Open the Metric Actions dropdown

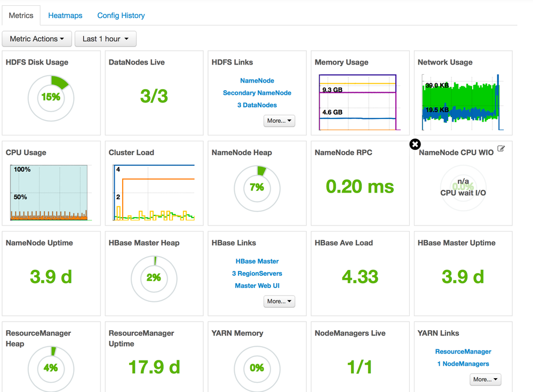[37, 39]
